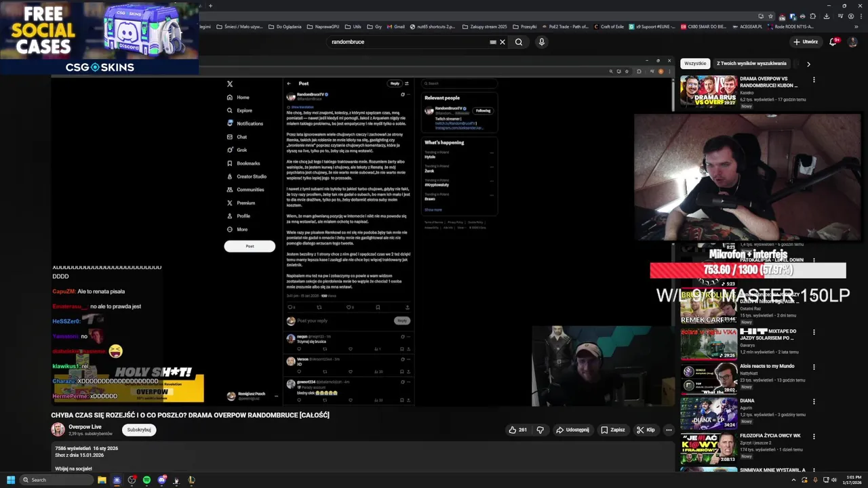Viewport: 868px width, 488px height.
Task: Open Zakupy stream 2025 bookmarks folder
Action: [484, 26]
